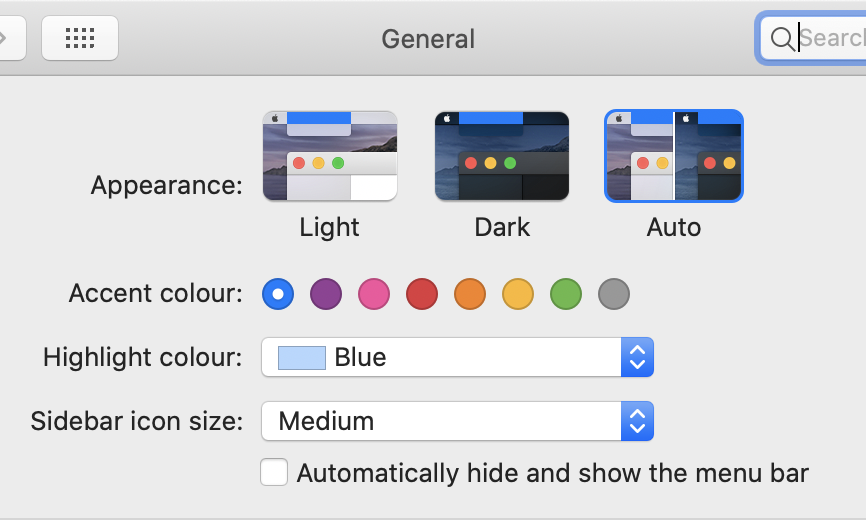The width and height of the screenshot is (866, 520).
Task: Select the Light appearance thumbnail
Action: pyautogui.click(x=330, y=156)
